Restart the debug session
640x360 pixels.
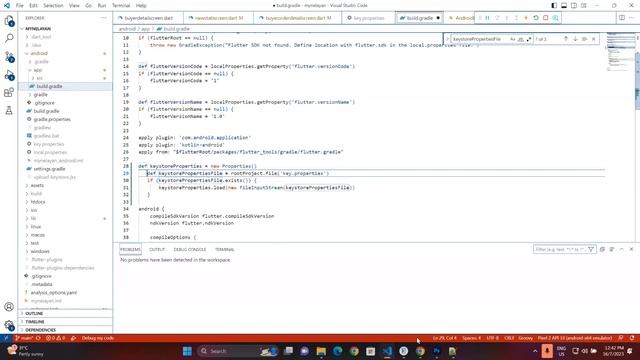(536, 18)
